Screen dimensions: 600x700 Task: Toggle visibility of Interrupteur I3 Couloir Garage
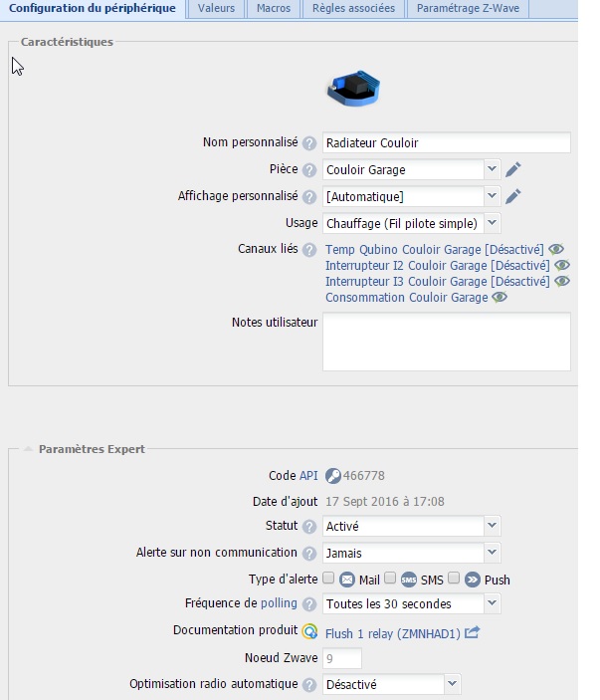[x=561, y=281]
